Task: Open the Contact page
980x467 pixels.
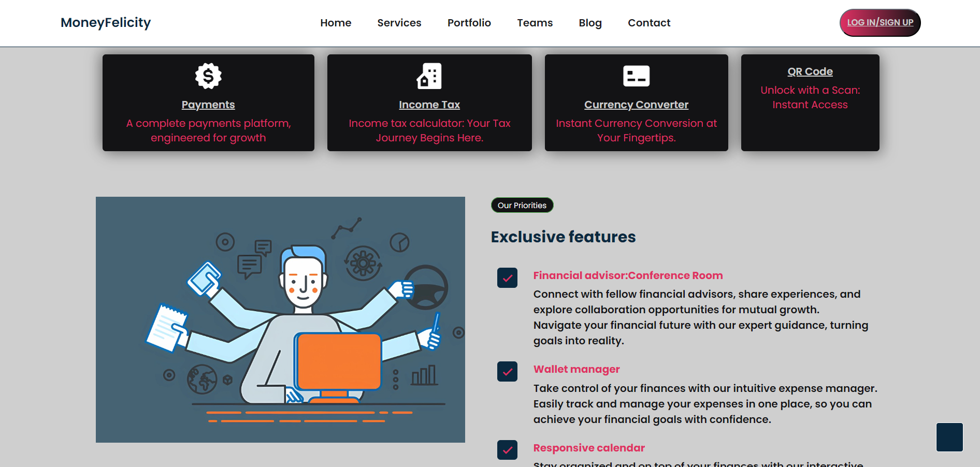Action: point(649,23)
